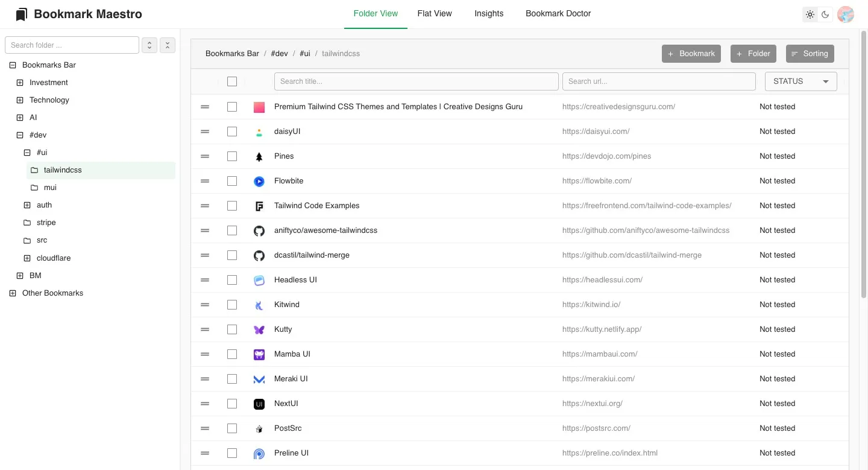Click the Headless UI favicon
Screen dimensions: 868x470
coord(259,280)
